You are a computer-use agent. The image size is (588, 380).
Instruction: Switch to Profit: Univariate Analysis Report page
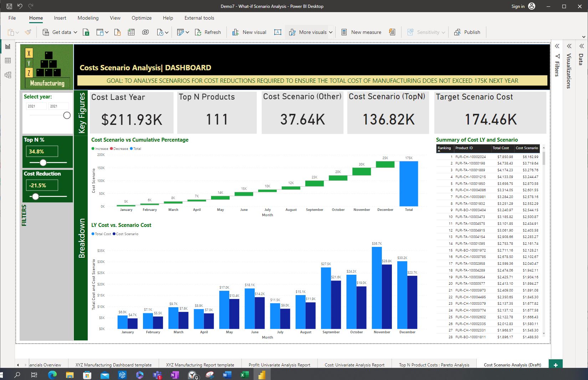pos(280,365)
